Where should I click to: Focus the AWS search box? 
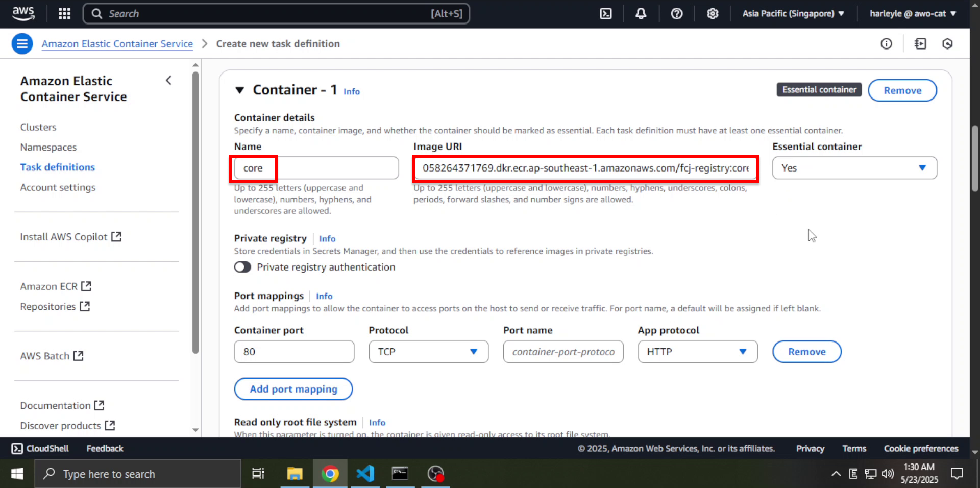click(x=276, y=14)
